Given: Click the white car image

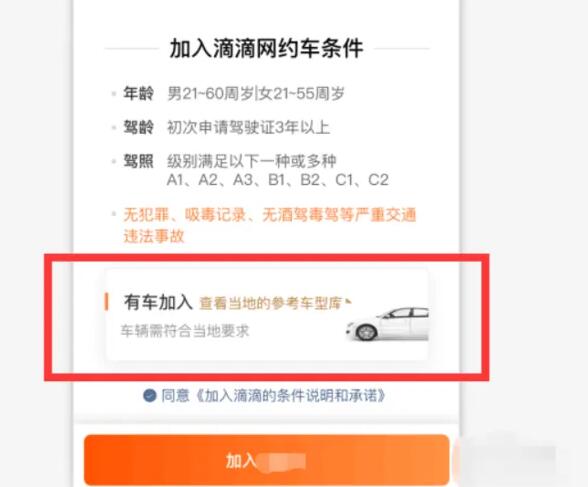Looking at the screenshot, I should pyautogui.click(x=387, y=324).
